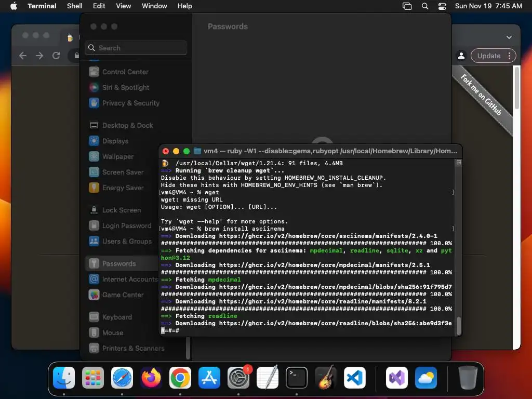This screenshot has width=532, height=399.
Task: Click the Fork me on GitHub ribbon
Action: pyautogui.click(x=481, y=95)
